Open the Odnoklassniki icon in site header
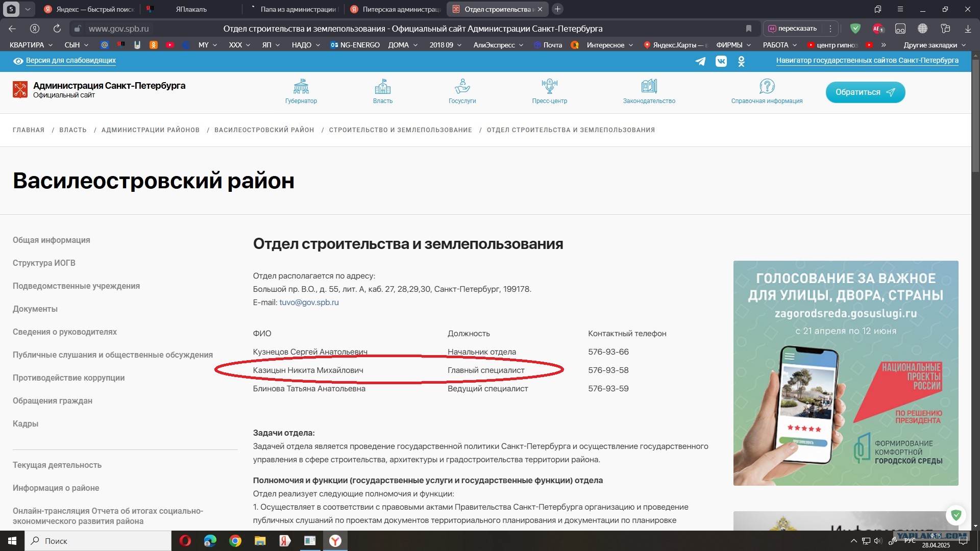The height and width of the screenshot is (551, 980). click(742, 61)
